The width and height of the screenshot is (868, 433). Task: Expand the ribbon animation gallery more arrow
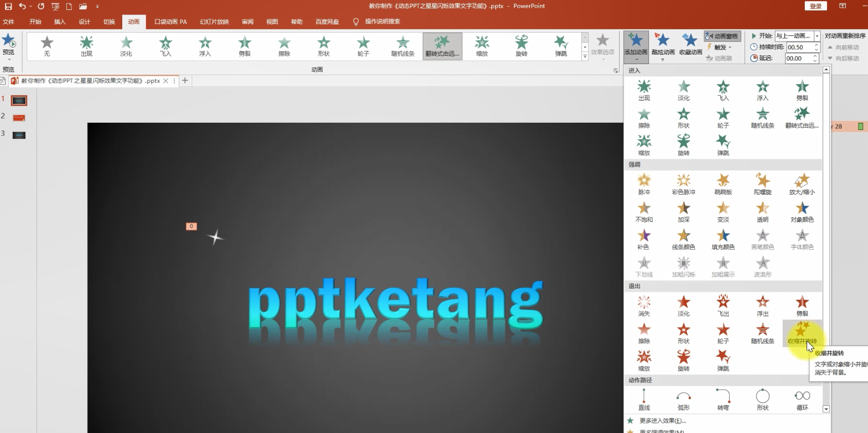pos(585,56)
